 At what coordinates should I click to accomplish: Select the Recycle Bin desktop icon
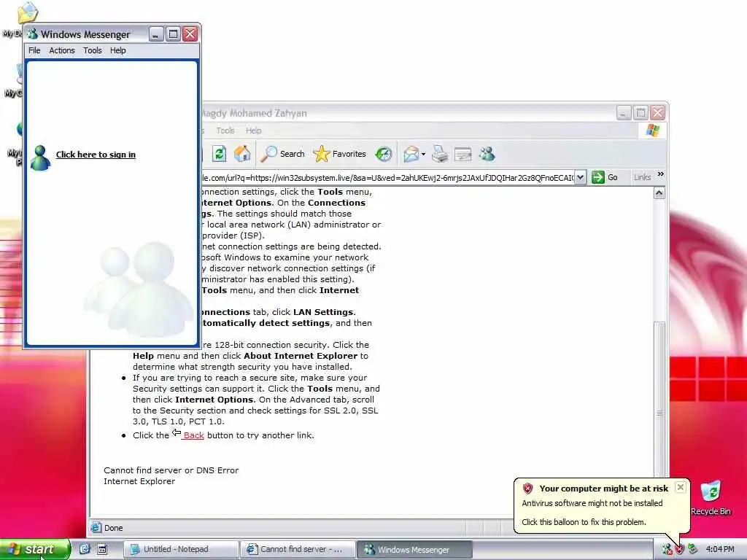(711, 497)
